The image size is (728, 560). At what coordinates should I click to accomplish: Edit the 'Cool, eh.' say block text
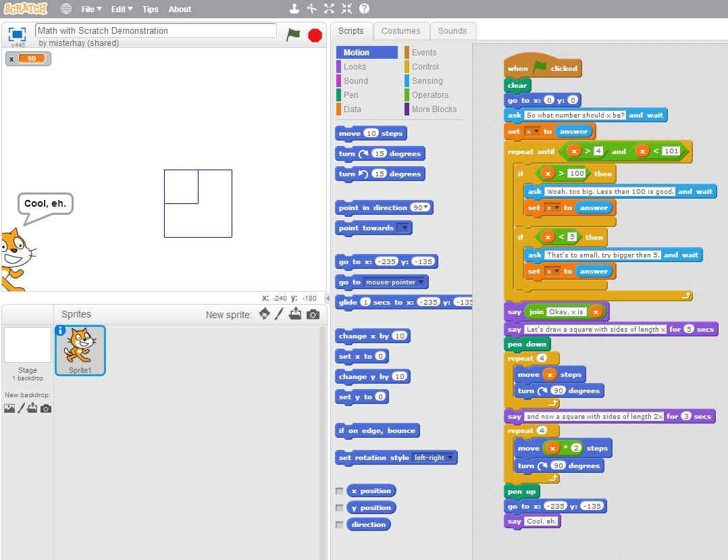pos(541,521)
